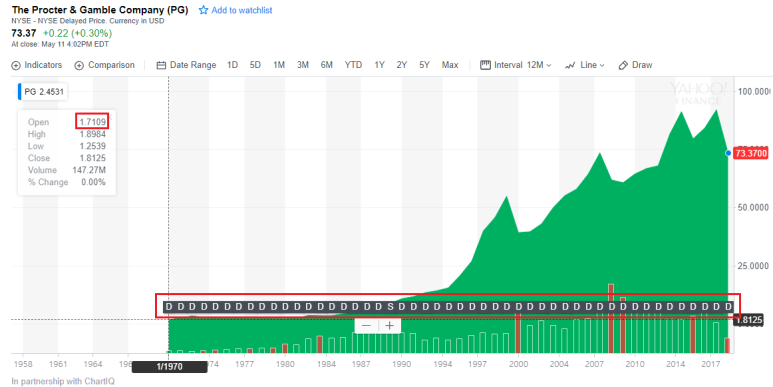Expand the Interval 12M dropdown
The image size is (773, 387).
[x=523, y=65]
